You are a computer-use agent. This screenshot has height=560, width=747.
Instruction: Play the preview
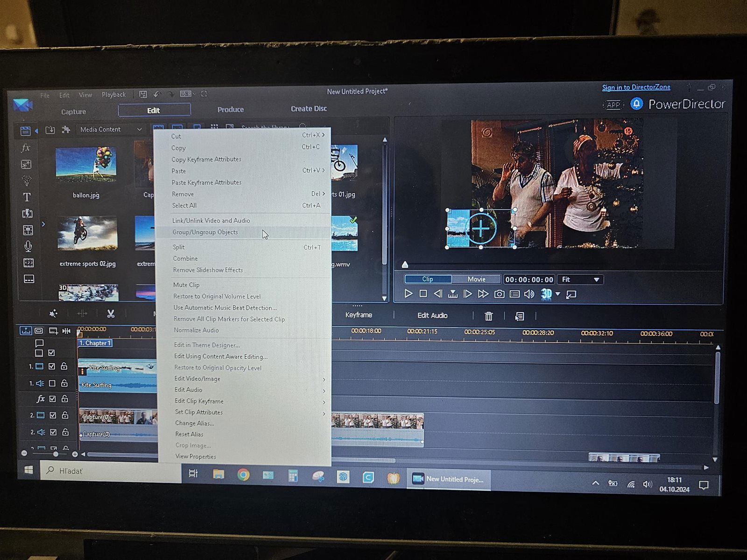pyautogui.click(x=409, y=294)
